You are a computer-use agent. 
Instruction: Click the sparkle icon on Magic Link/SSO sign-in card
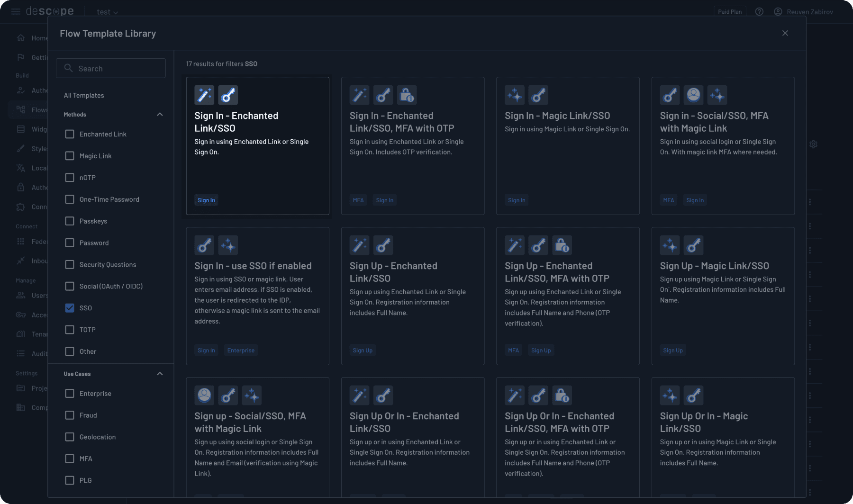515,95
